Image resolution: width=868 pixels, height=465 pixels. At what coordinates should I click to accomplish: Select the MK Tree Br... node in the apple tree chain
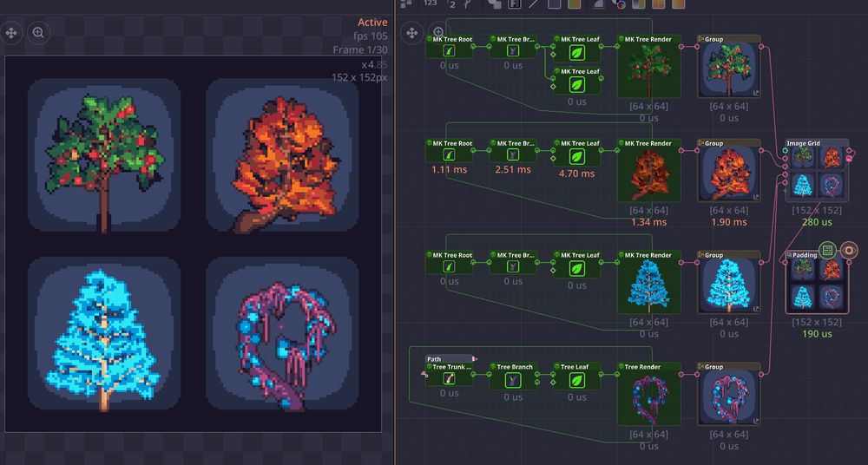click(x=513, y=47)
